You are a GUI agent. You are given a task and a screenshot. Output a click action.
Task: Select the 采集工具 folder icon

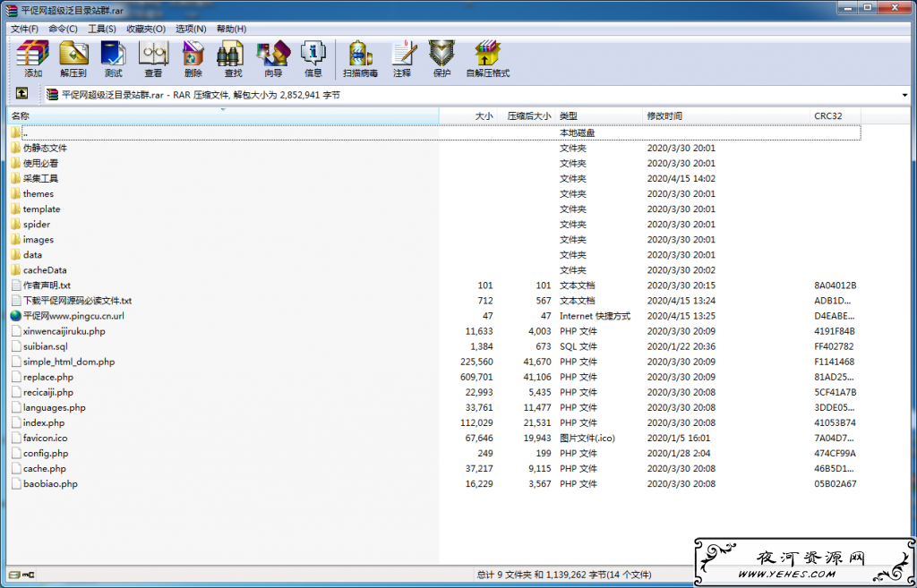[16, 178]
